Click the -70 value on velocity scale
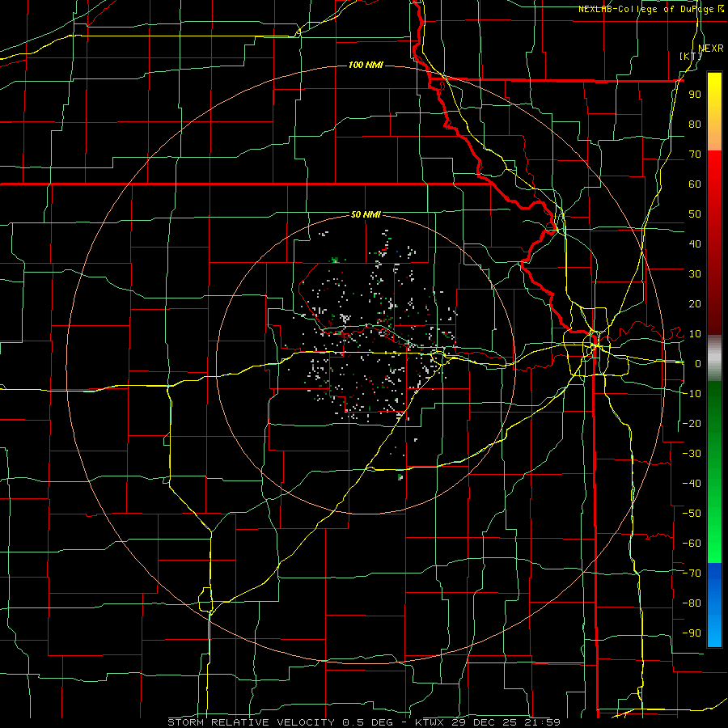Image resolution: width=728 pixels, height=728 pixels. [x=692, y=574]
